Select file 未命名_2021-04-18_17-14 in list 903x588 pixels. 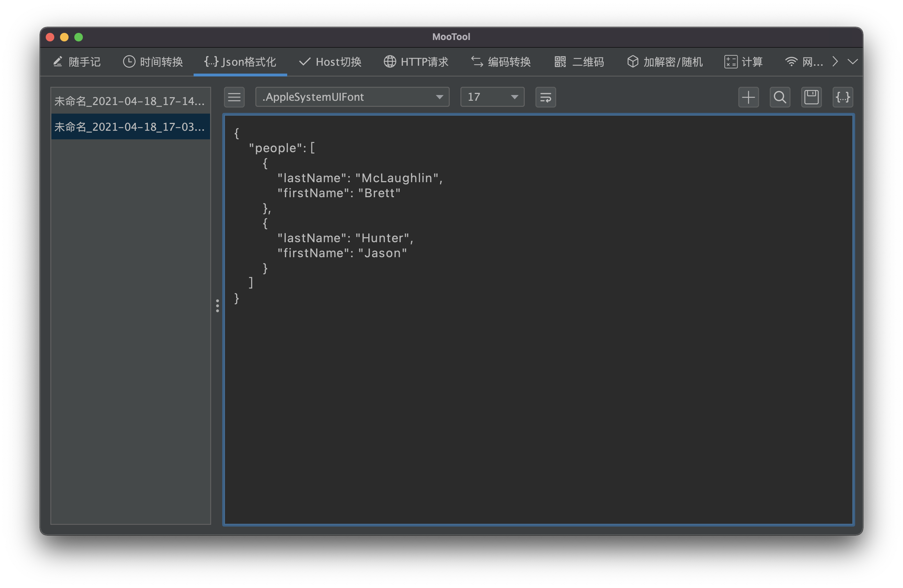click(x=130, y=101)
